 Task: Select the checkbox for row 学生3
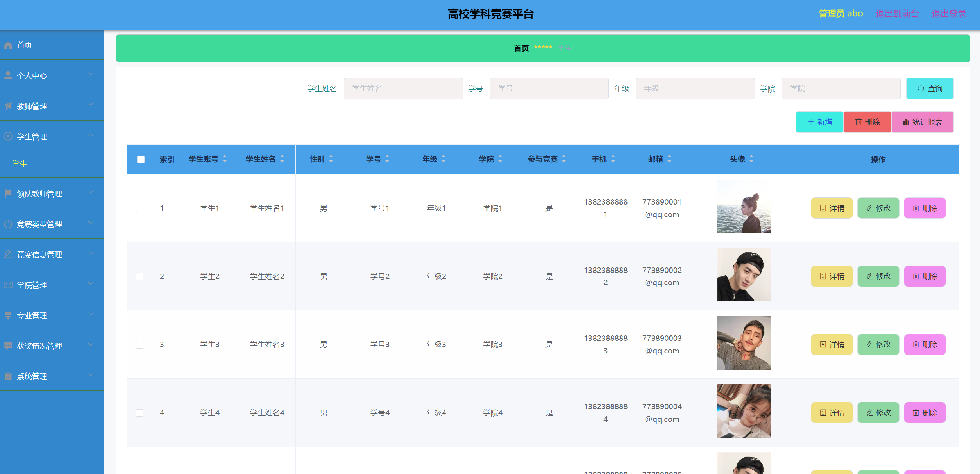click(x=139, y=344)
